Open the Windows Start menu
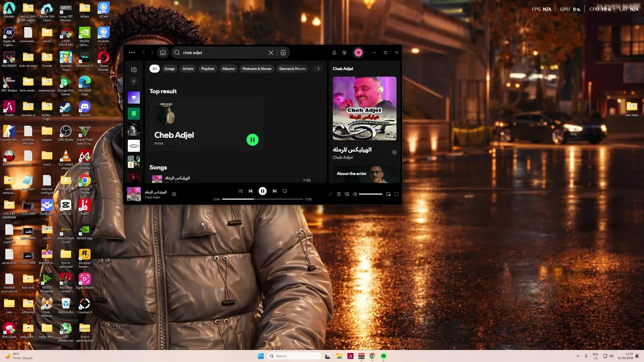This screenshot has width=644, height=362. coord(261,356)
